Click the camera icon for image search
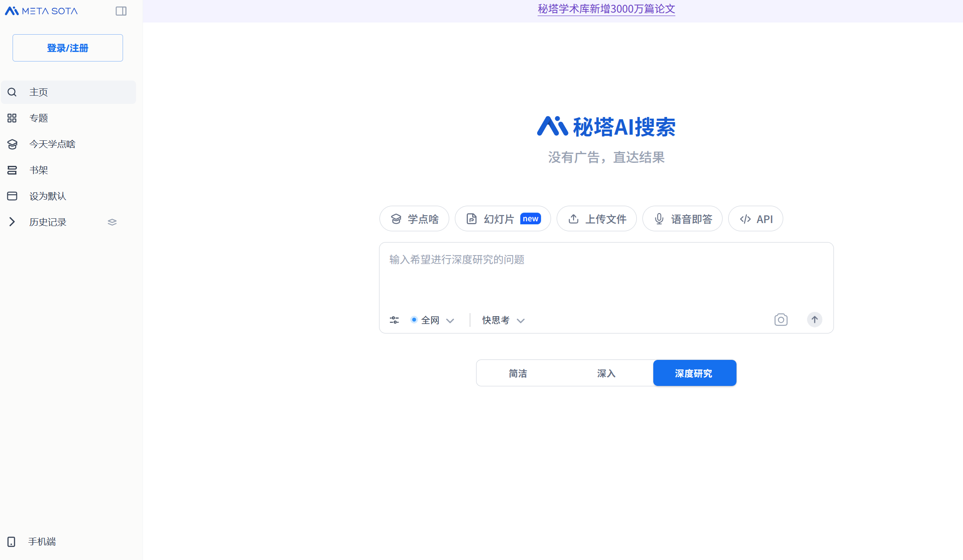Image resolution: width=963 pixels, height=560 pixels. pos(781,320)
